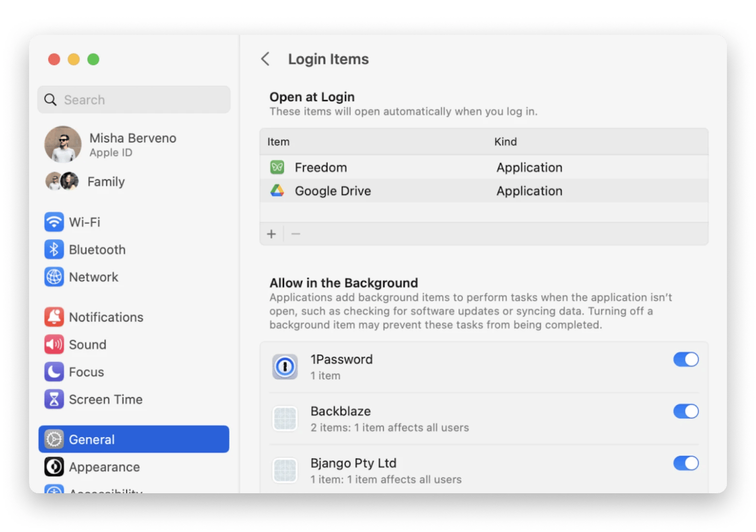
Task: Click the Focus moon icon
Action: tap(54, 372)
